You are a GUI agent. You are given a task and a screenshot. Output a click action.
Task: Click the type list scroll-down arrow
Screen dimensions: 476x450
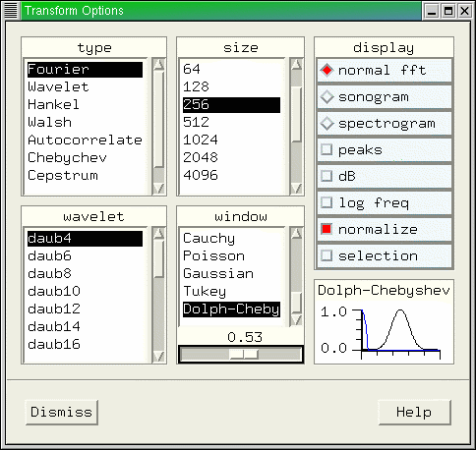159,189
